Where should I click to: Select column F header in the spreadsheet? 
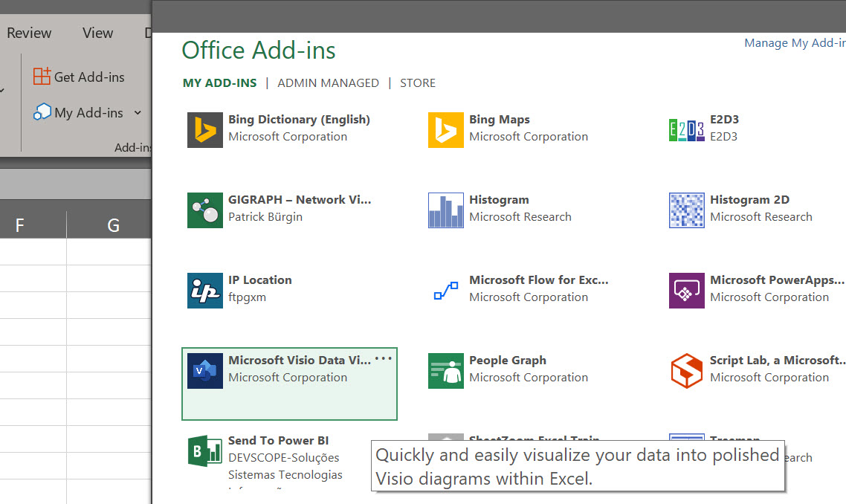click(20, 225)
